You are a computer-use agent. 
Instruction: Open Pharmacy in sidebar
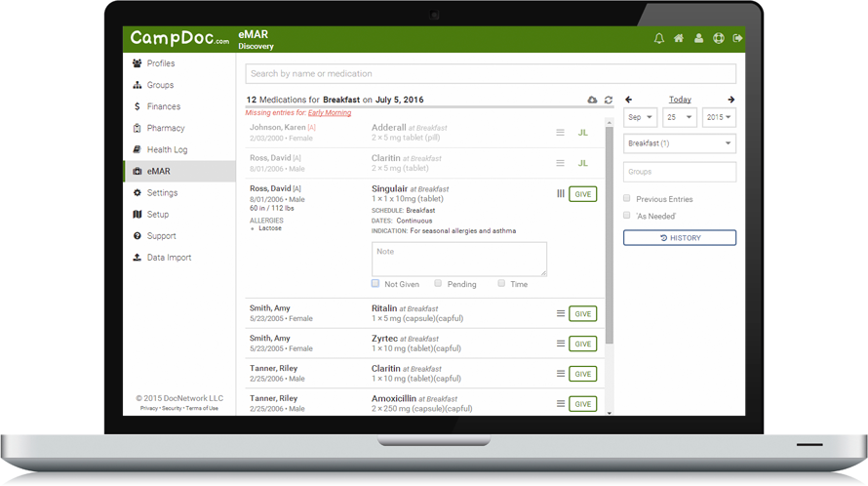click(179, 128)
